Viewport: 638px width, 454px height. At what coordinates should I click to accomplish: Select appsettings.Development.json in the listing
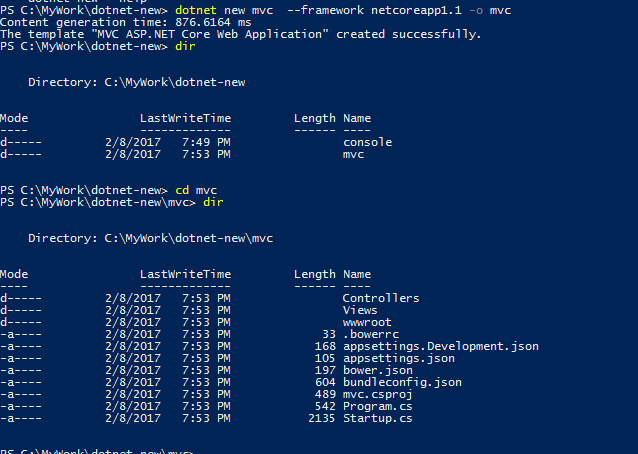tap(440, 346)
